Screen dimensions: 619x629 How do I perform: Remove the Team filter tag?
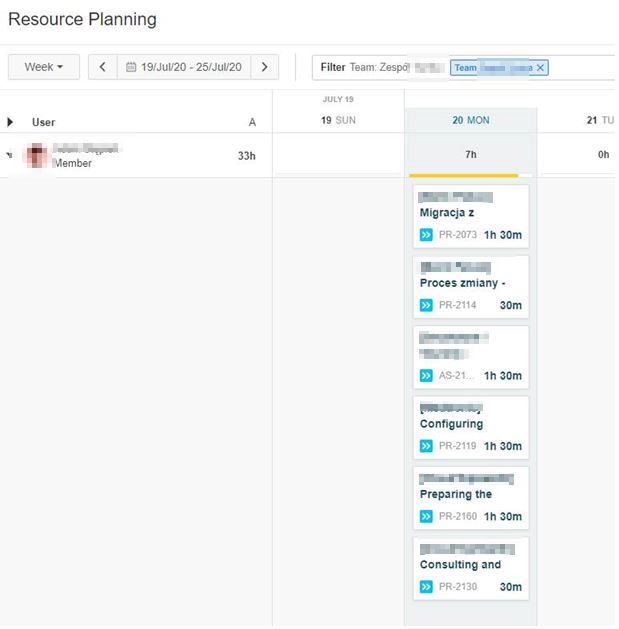pyautogui.click(x=541, y=68)
